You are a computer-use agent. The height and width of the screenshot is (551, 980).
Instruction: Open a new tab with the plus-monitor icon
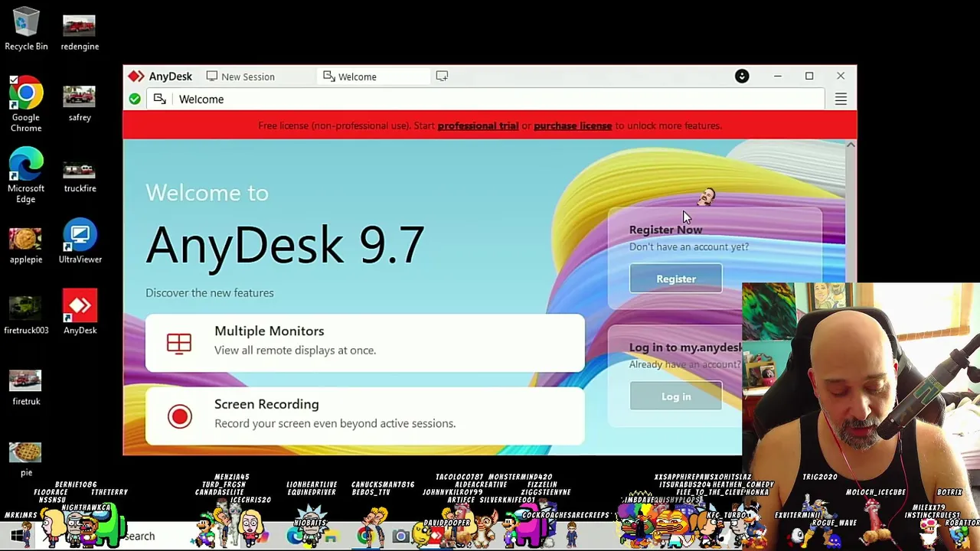point(442,77)
